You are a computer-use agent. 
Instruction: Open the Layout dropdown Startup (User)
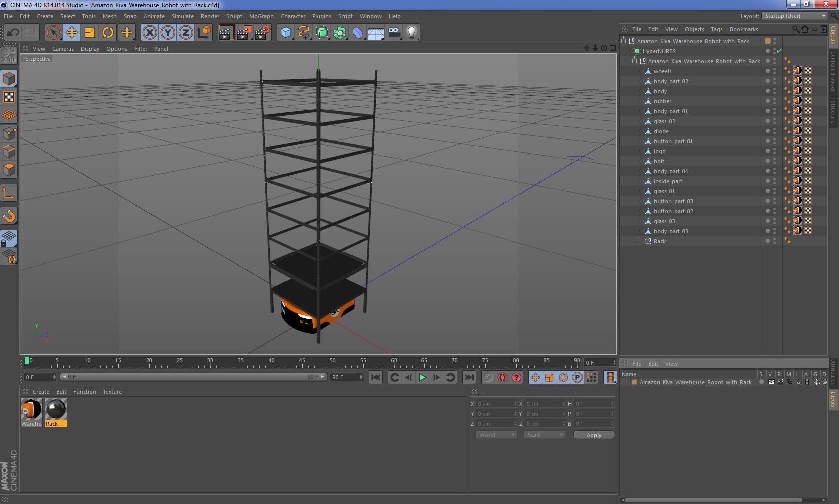pos(795,16)
